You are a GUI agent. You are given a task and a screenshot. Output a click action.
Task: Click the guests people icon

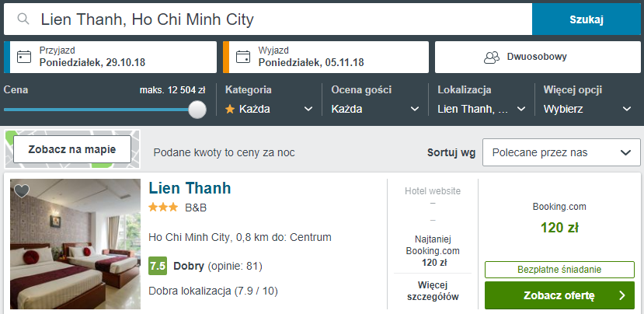pos(492,58)
